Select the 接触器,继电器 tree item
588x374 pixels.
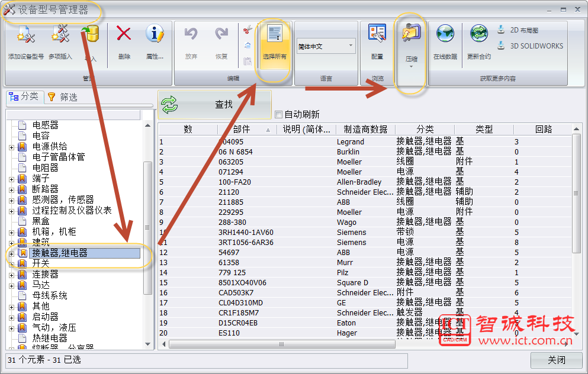click(x=60, y=253)
